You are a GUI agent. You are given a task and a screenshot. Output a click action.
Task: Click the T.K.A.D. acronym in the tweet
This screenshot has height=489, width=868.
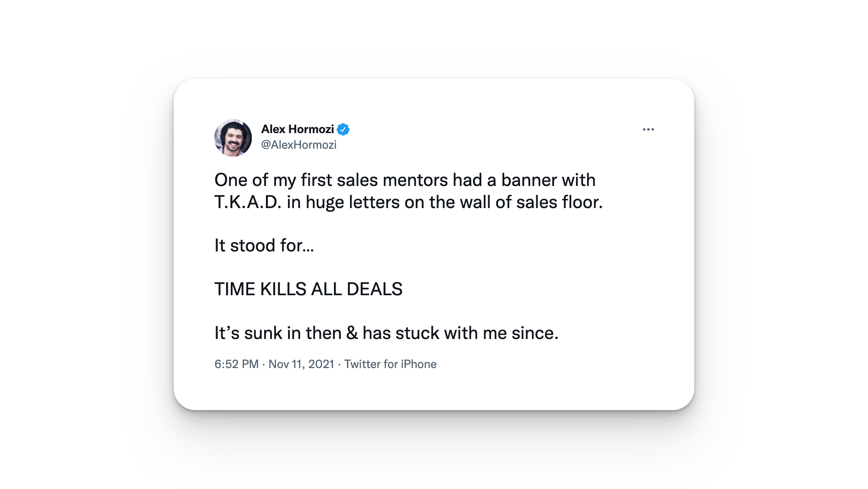pyautogui.click(x=248, y=202)
